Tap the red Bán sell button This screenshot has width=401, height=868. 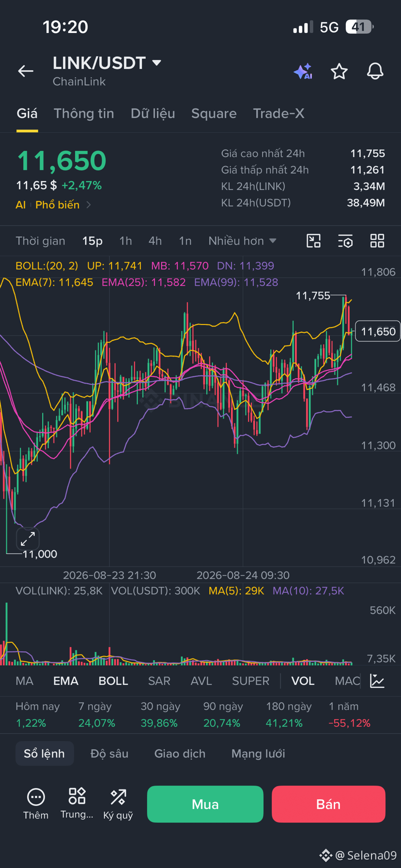(x=328, y=804)
